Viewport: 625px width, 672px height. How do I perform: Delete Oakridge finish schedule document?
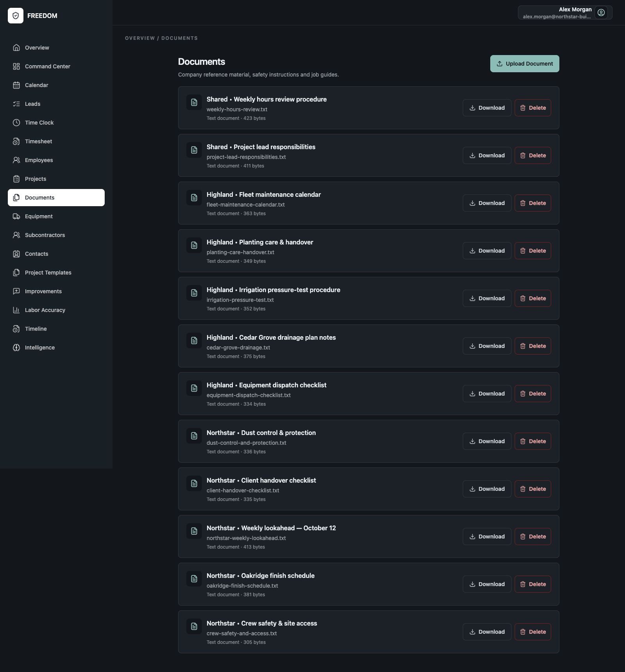(533, 584)
